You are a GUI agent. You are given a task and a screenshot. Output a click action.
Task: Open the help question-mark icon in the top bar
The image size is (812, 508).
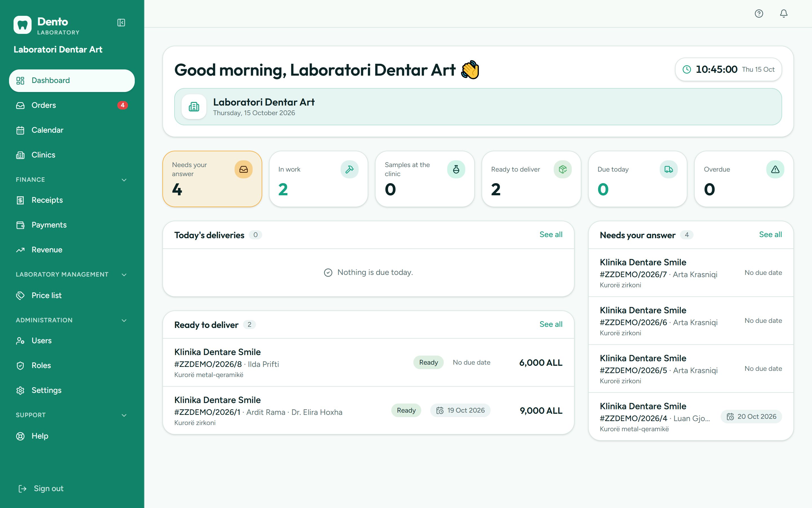click(x=759, y=14)
